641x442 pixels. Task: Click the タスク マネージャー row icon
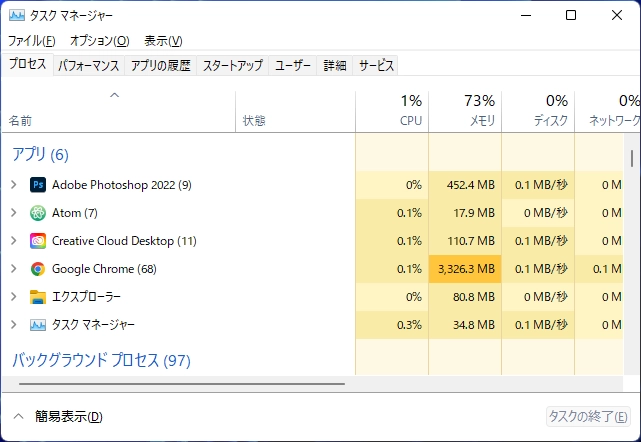[x=38, y=325]
